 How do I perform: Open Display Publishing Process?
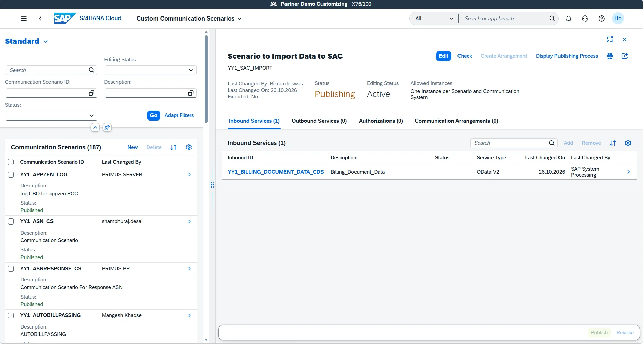[567, 56]
